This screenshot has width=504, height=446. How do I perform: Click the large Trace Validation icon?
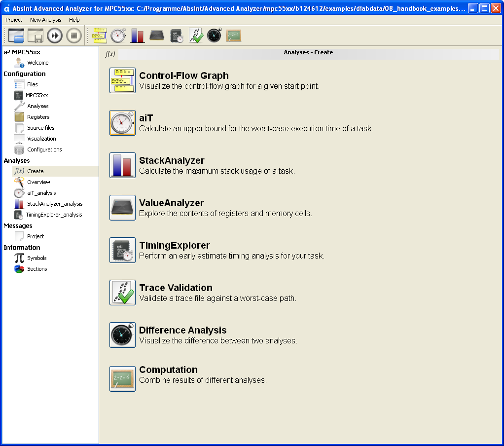[x=122, y=293]
